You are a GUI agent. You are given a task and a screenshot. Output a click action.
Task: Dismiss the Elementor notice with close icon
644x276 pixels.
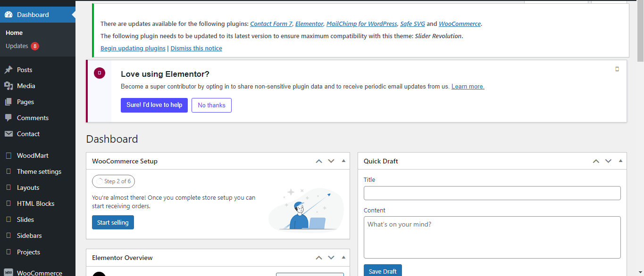617,69
